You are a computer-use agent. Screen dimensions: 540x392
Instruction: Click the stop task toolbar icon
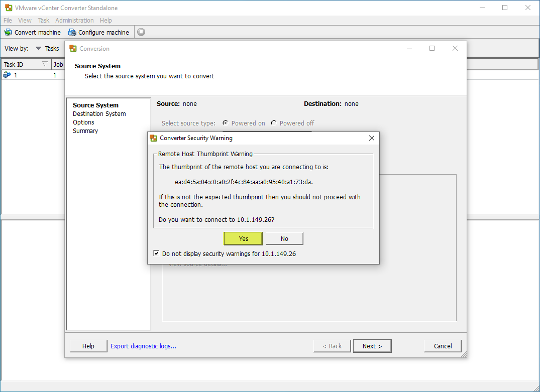coord(141,32)
